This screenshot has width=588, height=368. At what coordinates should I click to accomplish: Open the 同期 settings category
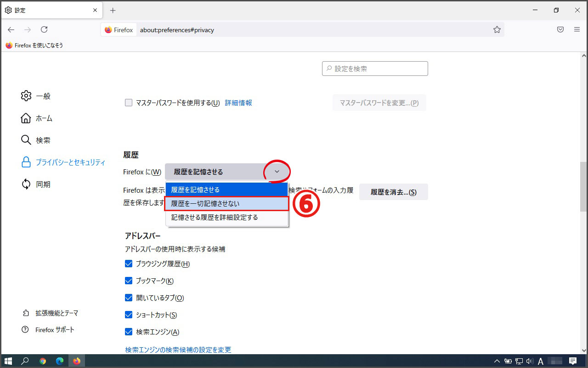(x=36, y=184)
